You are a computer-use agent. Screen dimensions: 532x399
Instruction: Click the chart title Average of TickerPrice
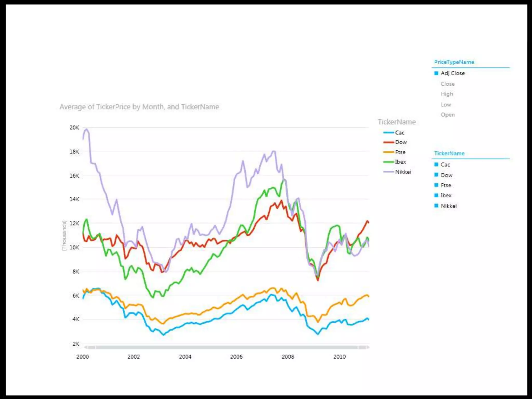pyautogui.click(x=139, y=107)
